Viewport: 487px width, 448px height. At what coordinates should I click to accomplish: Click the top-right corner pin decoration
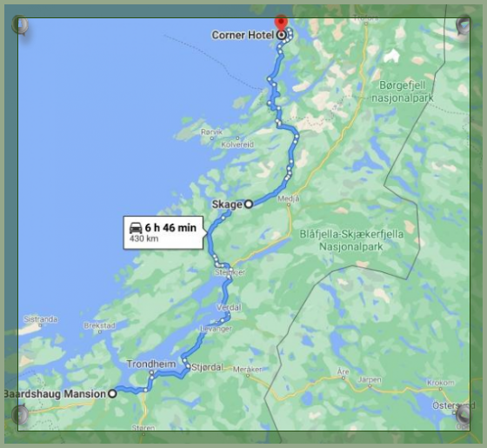pyautogui.click(x=464, y=25)
